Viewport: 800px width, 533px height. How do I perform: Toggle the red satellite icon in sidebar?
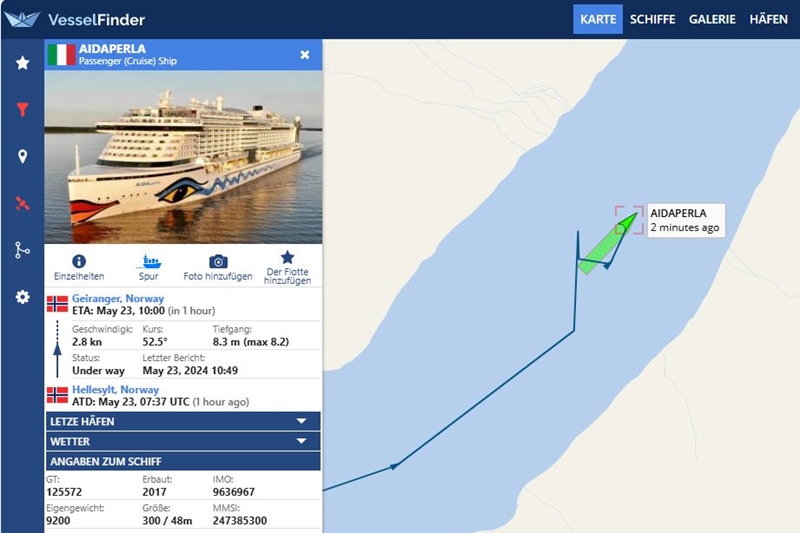22,204
